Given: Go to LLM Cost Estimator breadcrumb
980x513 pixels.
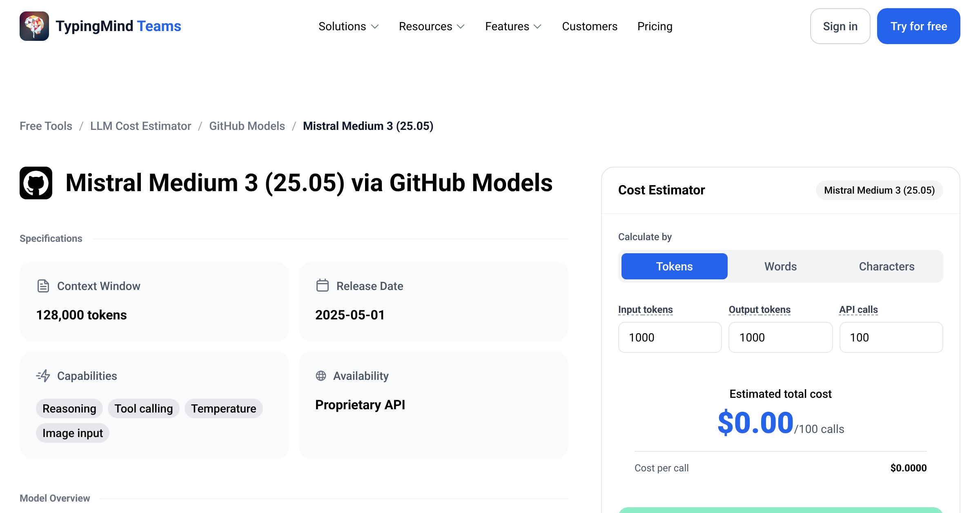Looking at the screenshot, I should 140,126.
